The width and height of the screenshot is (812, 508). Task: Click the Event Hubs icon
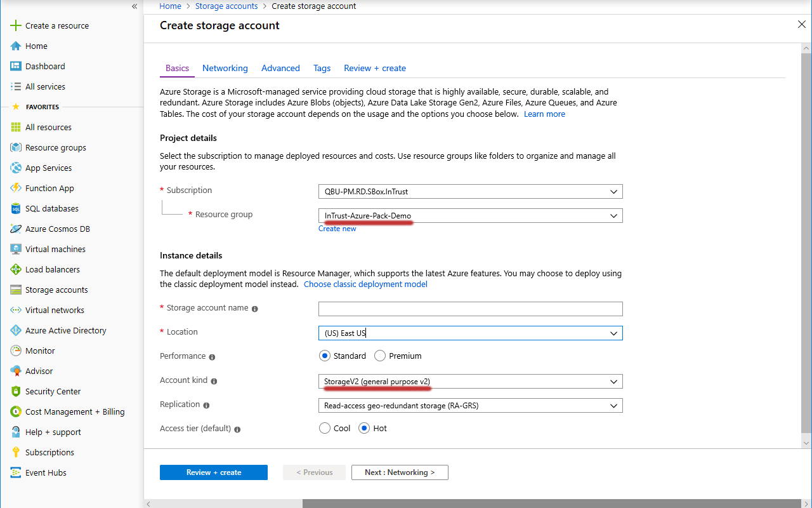[x=16, y=472]
